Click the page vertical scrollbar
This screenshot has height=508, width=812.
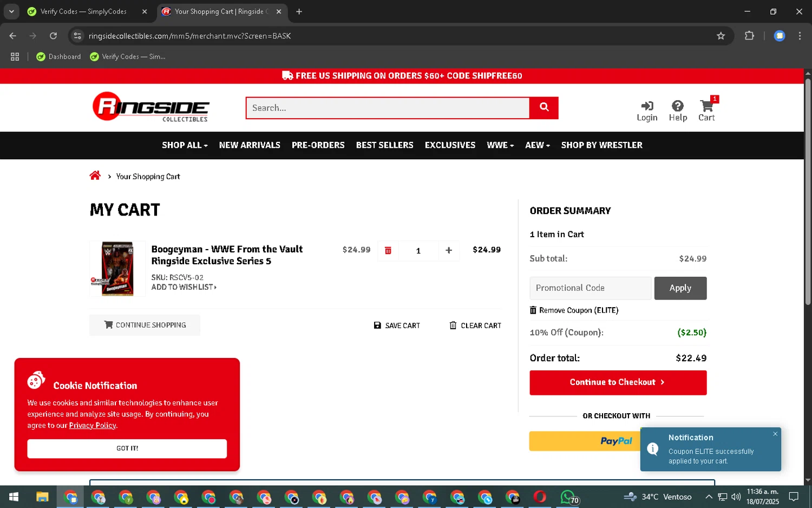[808, 192]
